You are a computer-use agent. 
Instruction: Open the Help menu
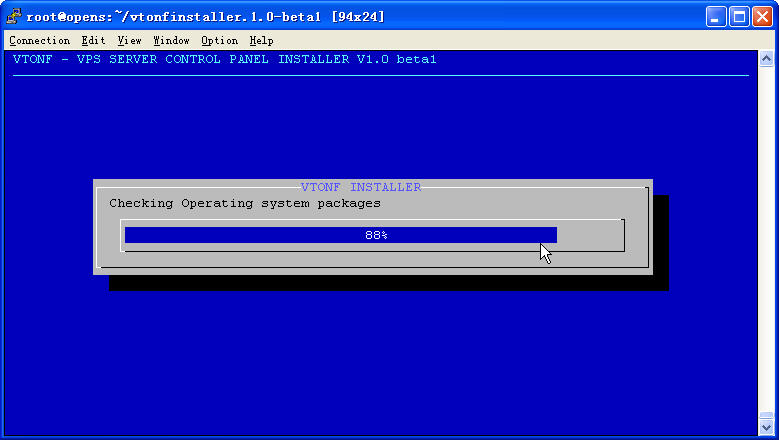[x=261, y=41]
